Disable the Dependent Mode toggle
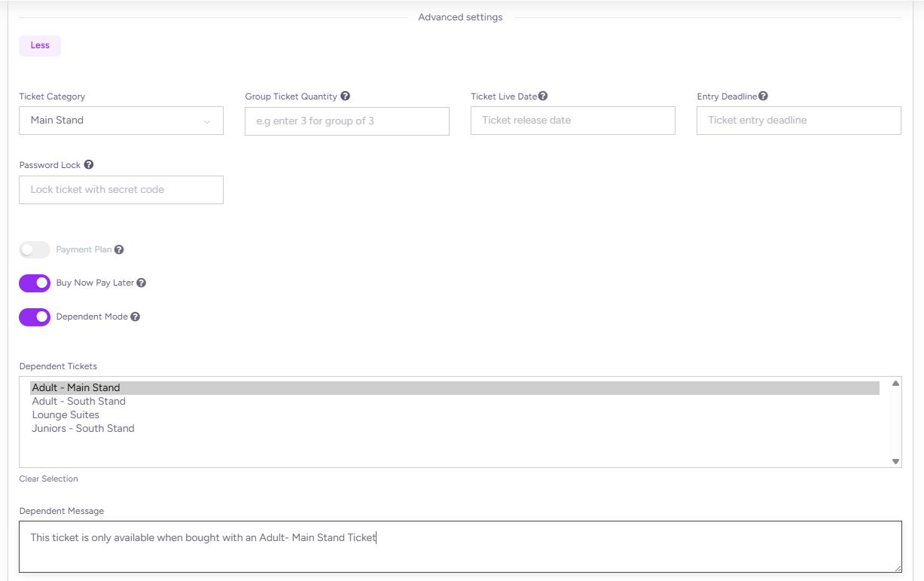This screenshot has height=581, width=924. click(x=35, y=317)
